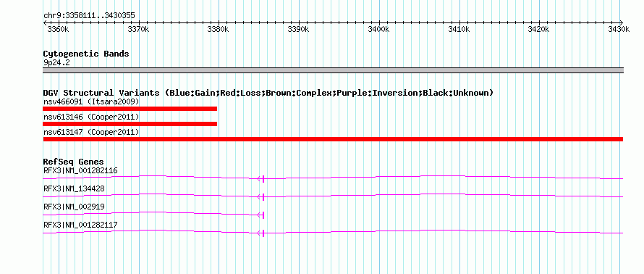Click the 3430k ruler tick label

619,29
